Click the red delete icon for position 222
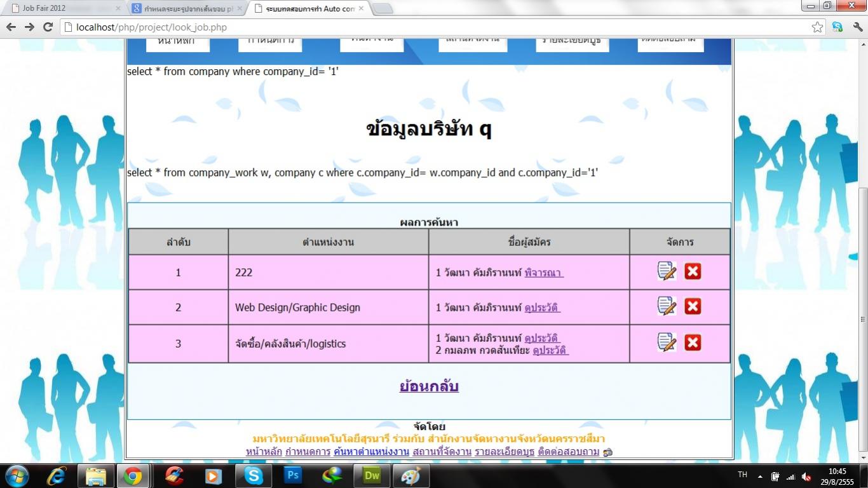Screen dimensions: 868x488 click(693, 271)
